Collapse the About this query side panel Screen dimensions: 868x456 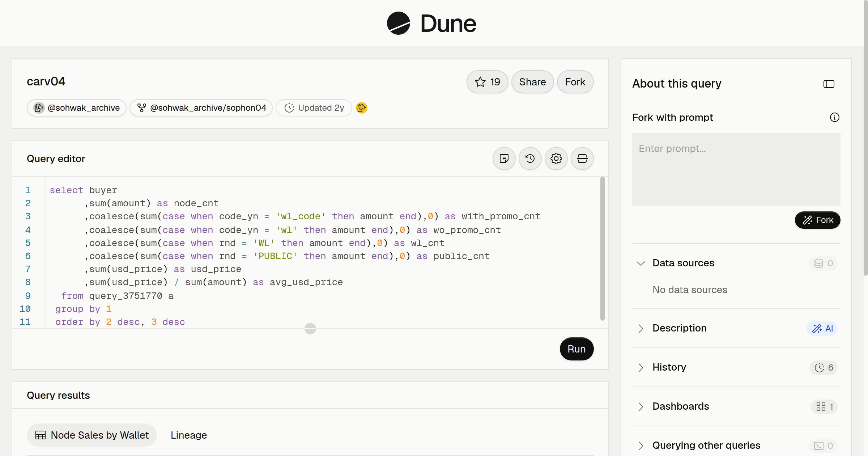coord(829,84)
